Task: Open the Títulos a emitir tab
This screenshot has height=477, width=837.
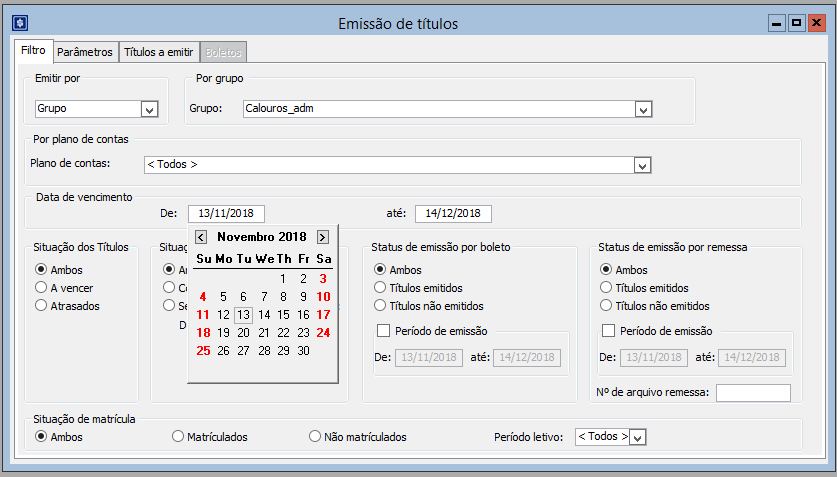Action: [158, 52]
